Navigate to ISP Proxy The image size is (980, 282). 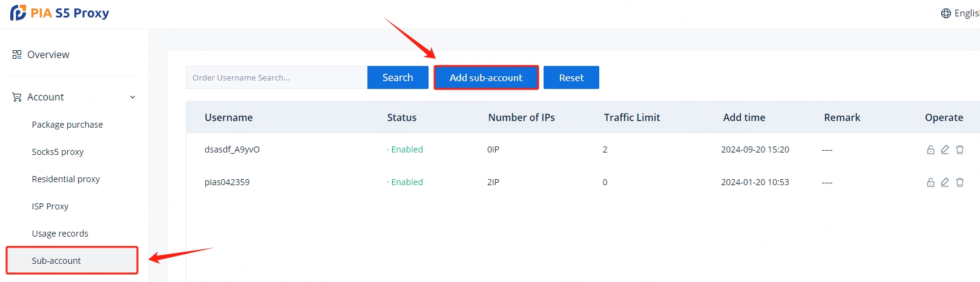coord(50,206)
